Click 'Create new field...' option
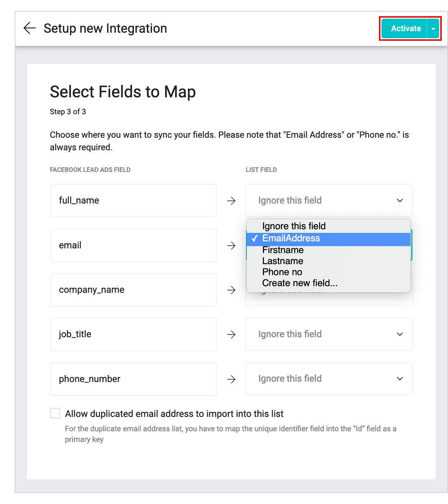This screenshot has width=448, height=504. (x=300, y=283)
